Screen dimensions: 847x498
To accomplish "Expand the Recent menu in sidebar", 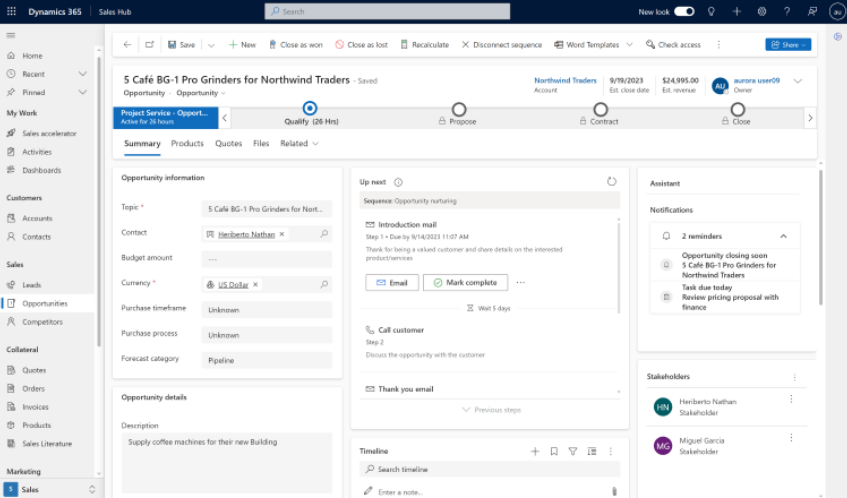I will (x=83, y=74).
